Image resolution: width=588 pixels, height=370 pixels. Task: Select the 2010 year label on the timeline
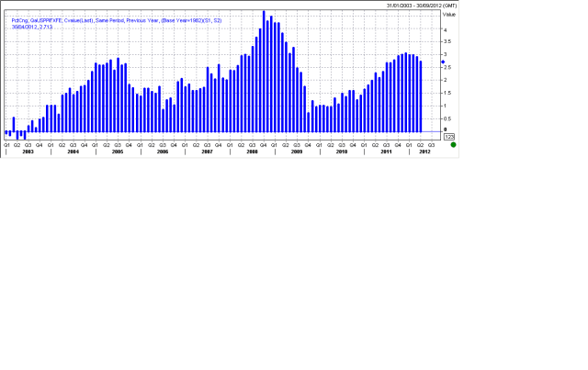(x=342, y=151)
